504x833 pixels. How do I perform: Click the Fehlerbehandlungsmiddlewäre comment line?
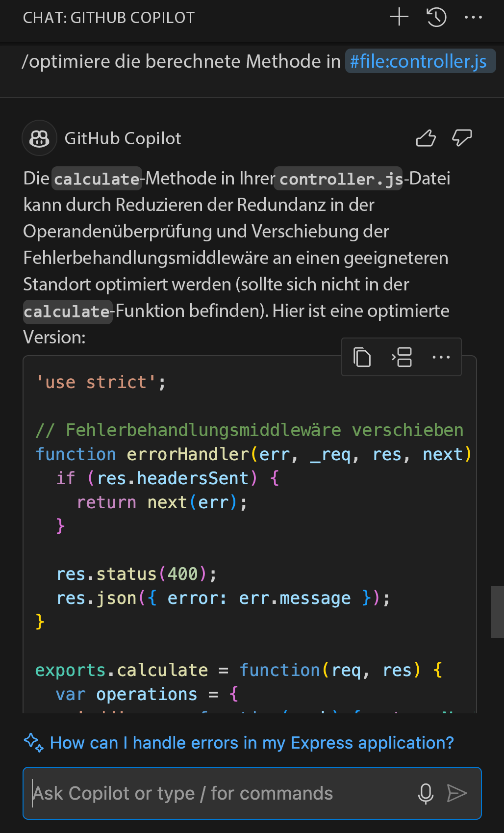pyautogui.click(x=250, y=430)
